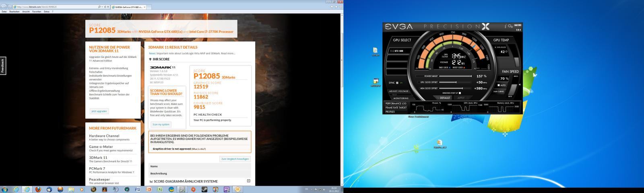
Task: Click the Apply button in Precision X
Action: coord(461,98)
